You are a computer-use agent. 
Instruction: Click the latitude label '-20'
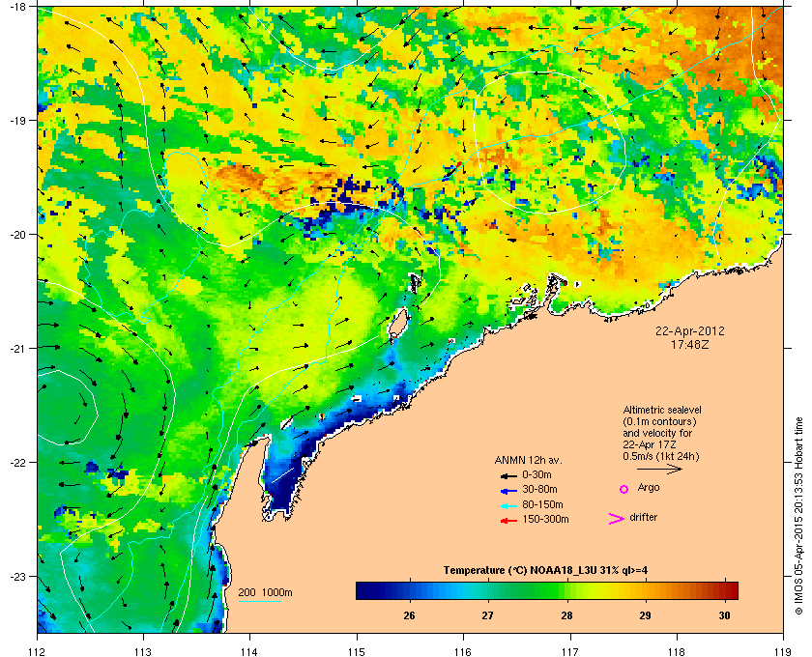coord(17,235)
